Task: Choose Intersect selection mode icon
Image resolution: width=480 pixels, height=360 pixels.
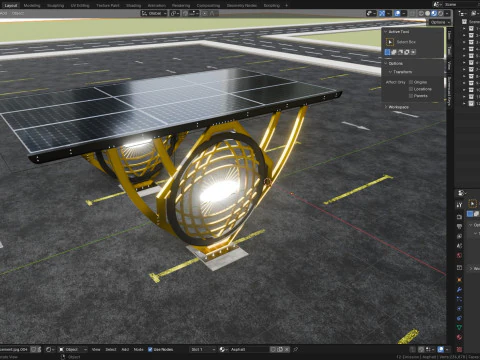Action: 413,52
